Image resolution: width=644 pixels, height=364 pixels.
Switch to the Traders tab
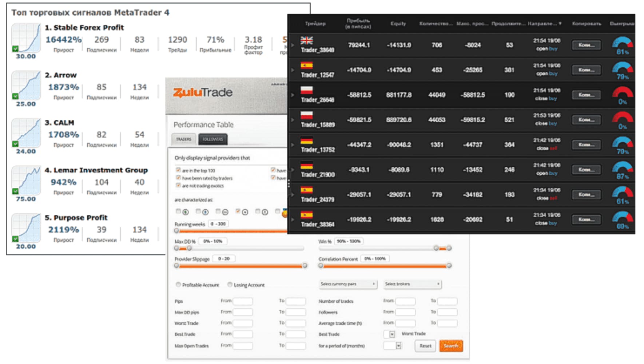[x=183, y=139]
